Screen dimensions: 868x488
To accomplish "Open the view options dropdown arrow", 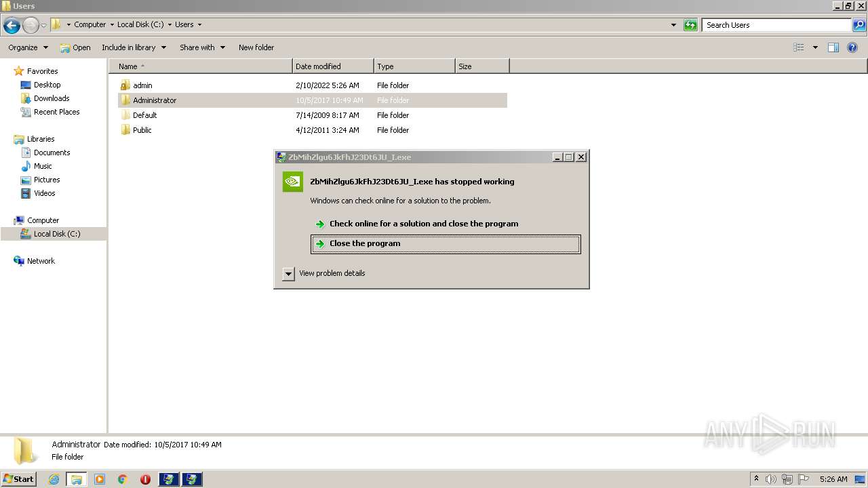I will tap(815, 47).
